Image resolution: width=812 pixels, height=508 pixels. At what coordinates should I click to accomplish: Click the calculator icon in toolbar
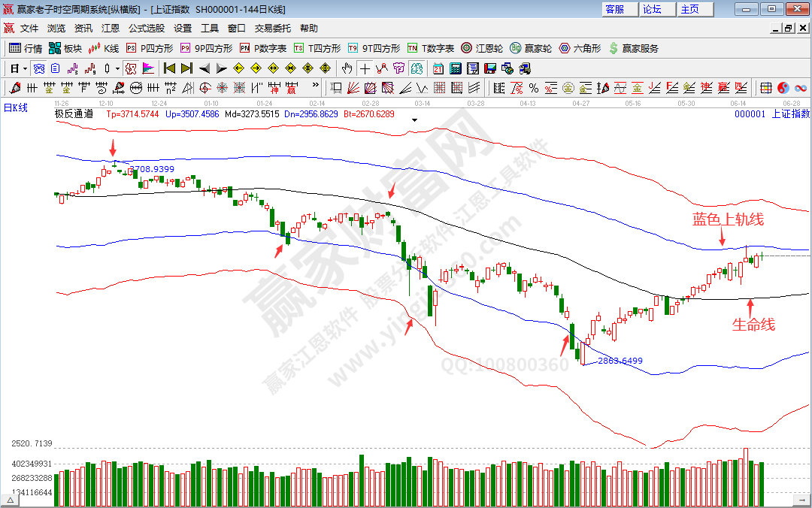click(456, 68)
